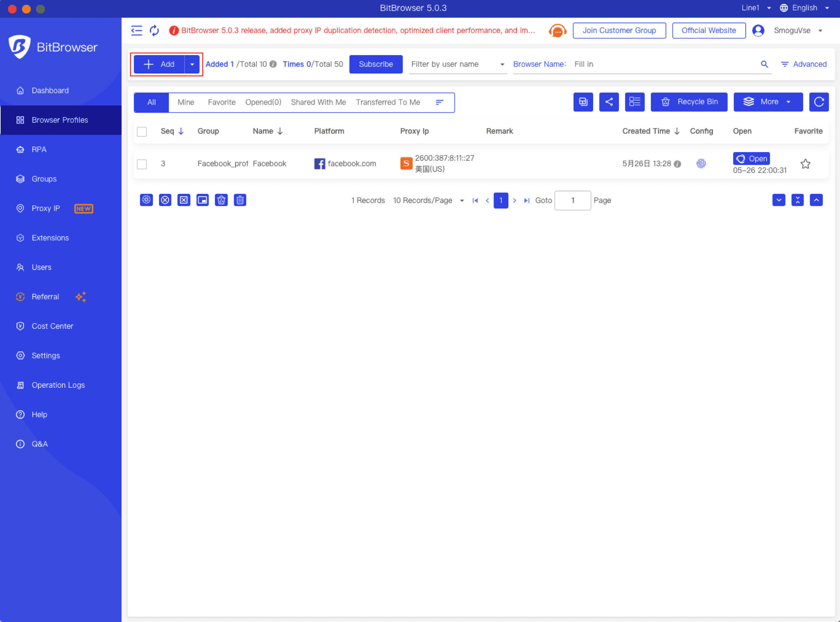The width and height of the screenshot is (840, 622).
Task: Click the Goto page number input field
Action: pos(572,200)
